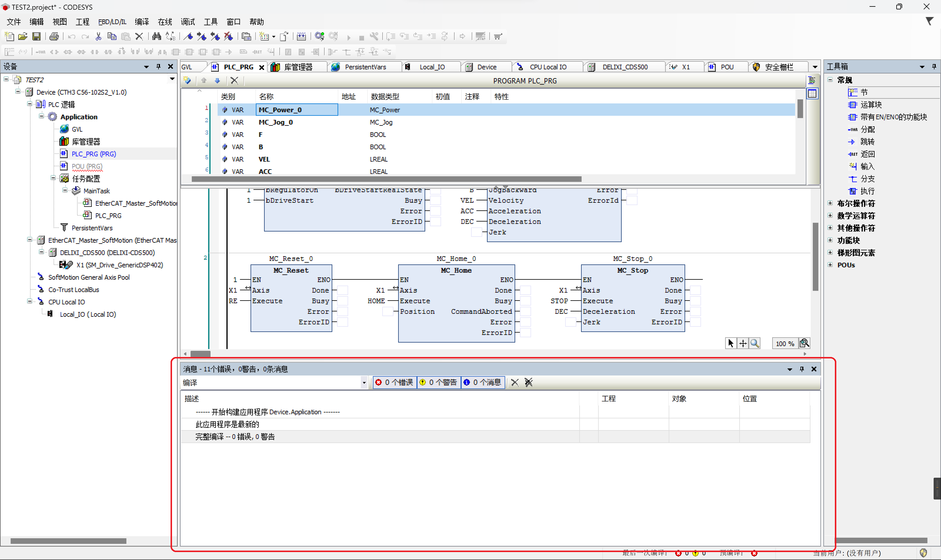This screenshot has height=560, width=941.
Task: Open 库管理器 in the device tree
Action: coord(86,142)
